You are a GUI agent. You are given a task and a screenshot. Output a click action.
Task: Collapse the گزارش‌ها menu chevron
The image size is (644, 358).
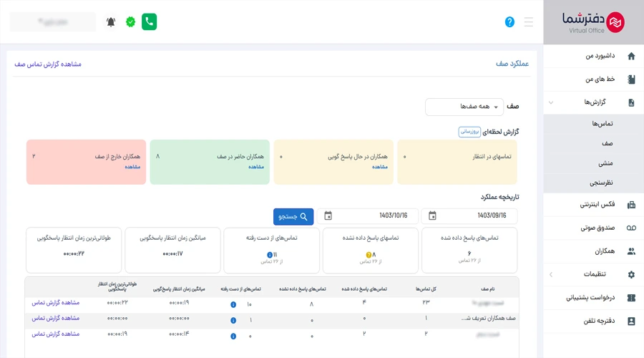(551, 102)
